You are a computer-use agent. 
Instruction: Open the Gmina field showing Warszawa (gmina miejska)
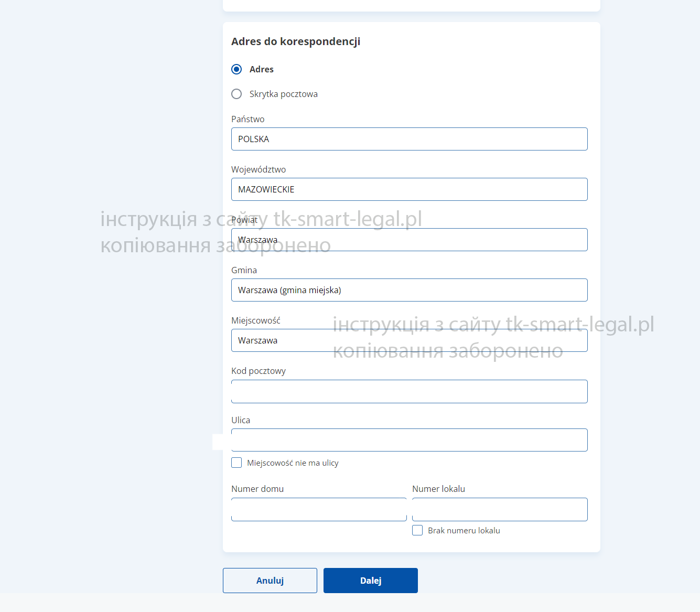(409, 290)
